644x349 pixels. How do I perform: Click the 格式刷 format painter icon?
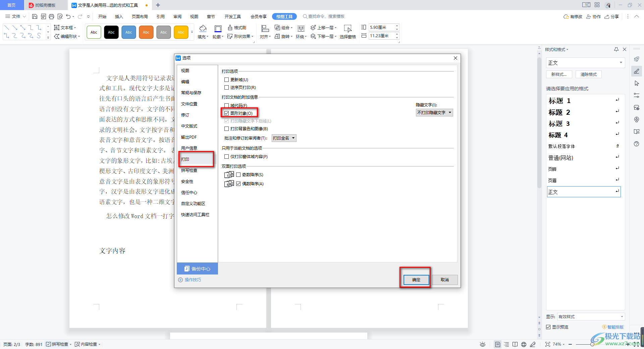[x=230, y=28]
